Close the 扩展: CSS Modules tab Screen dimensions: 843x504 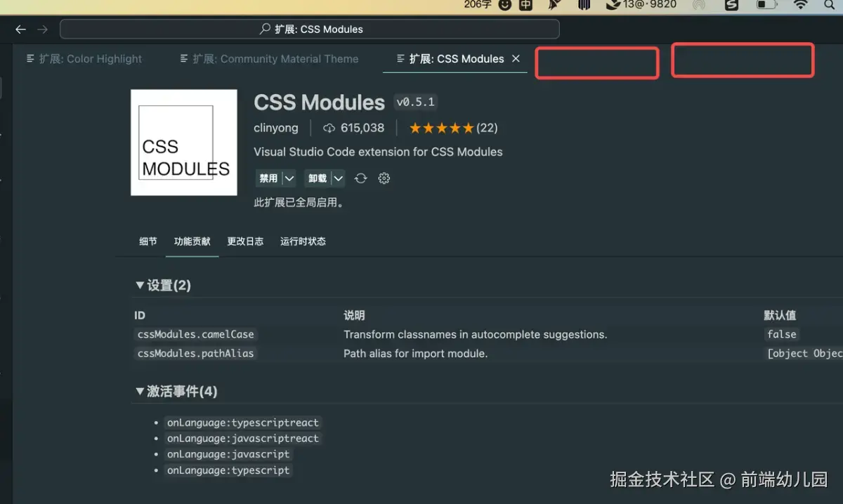(x=516, y=59)
